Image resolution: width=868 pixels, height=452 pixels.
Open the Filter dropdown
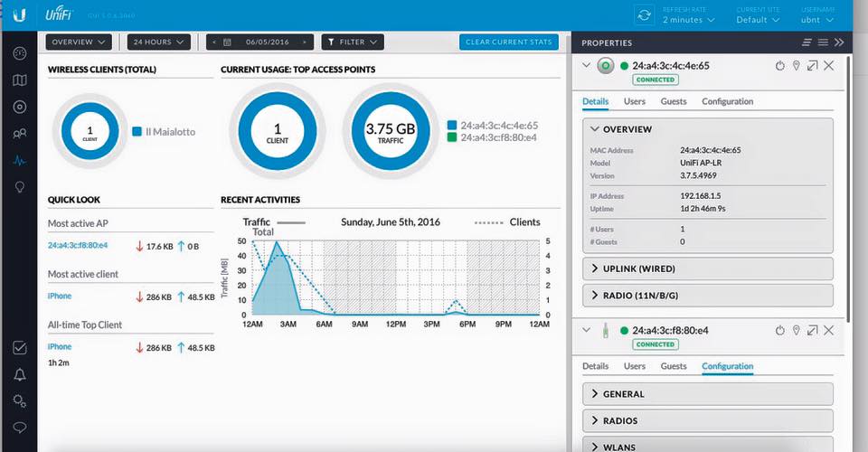[353, 42]
